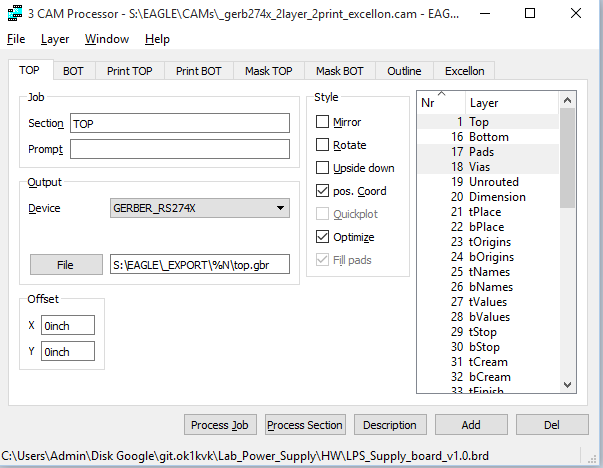The width and height of the screenshot is (603, 468).
Task: Select layer 29 tStop
Action: pos(488,331)
